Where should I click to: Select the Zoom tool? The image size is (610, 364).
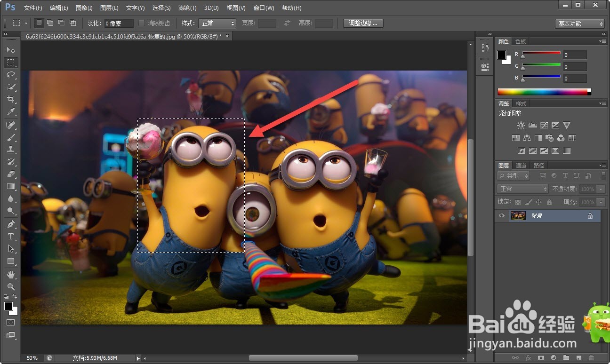pos(11,287)
